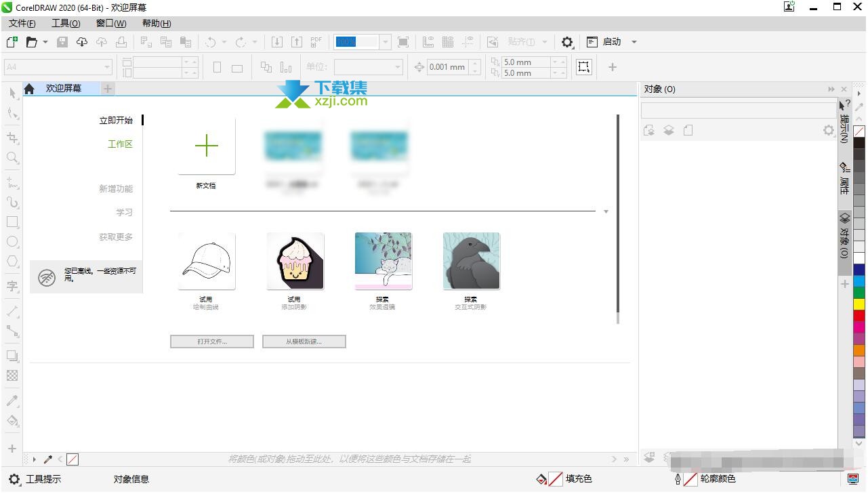868x494 pixels.
Task: Click the Publish to PDF icon
Action: (x=316, y=42)
